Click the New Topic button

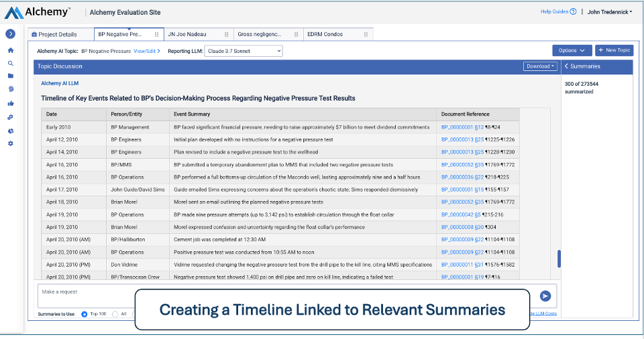614,50
